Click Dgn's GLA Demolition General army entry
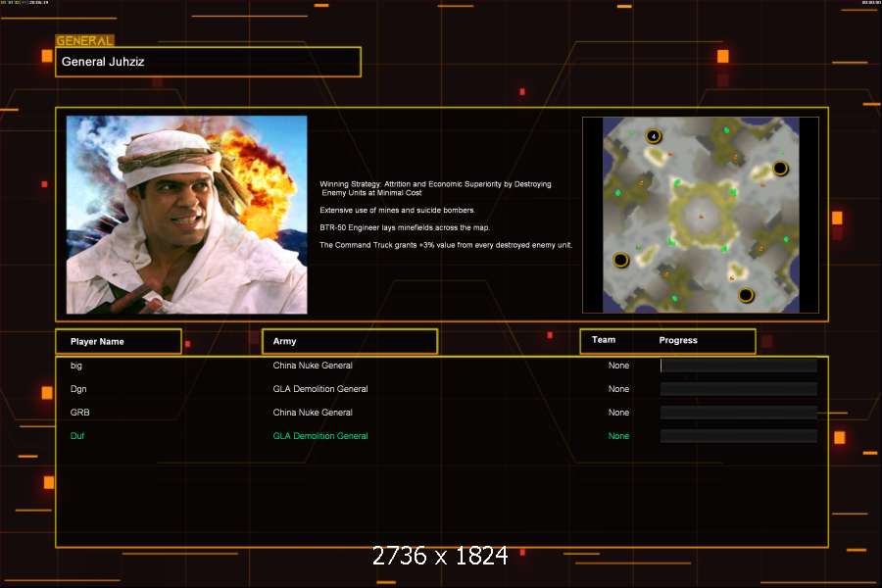The image size is (882, 588). [320, 389]
